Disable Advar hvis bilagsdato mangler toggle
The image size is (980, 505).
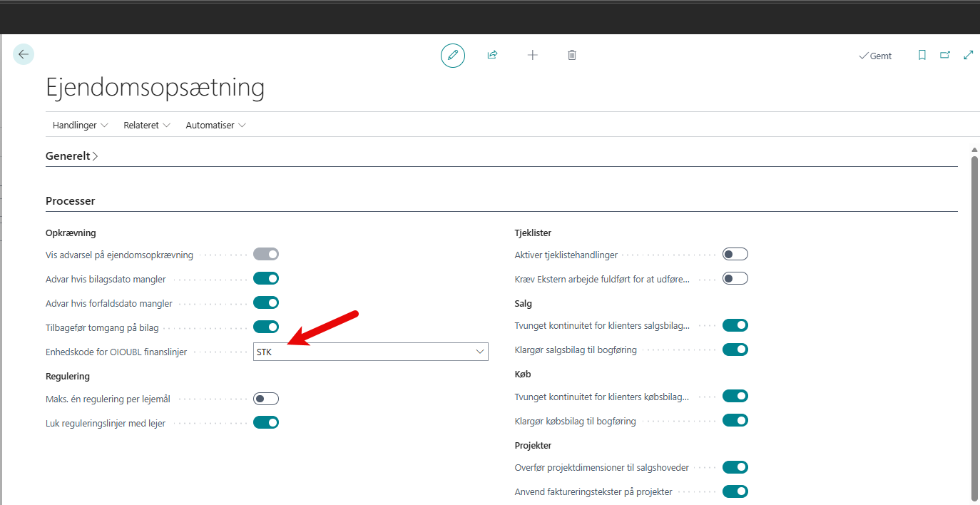tap(266, 278)
